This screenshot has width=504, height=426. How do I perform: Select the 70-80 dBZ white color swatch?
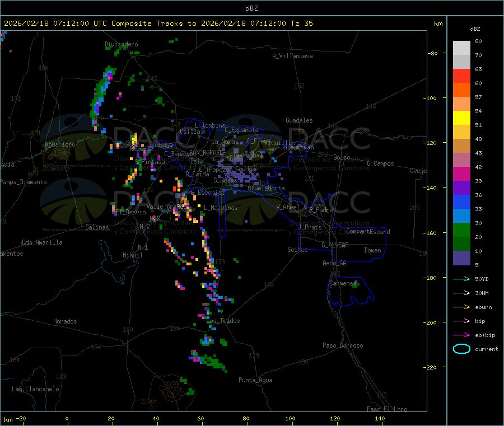point(461,48)
